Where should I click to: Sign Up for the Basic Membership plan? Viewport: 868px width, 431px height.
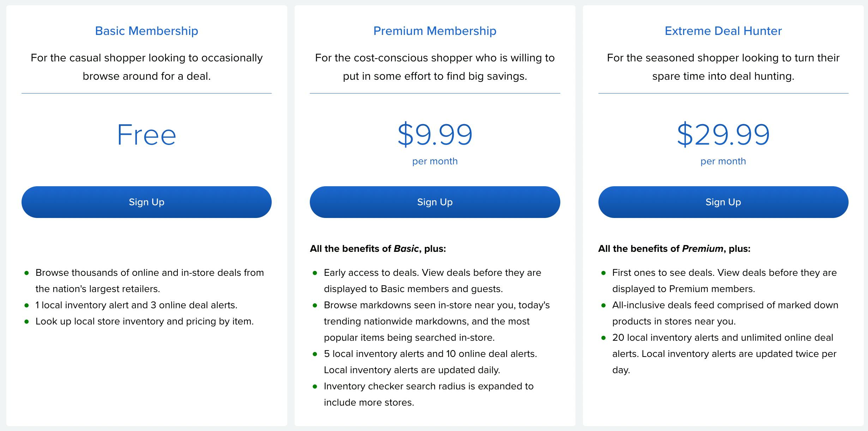coord(146,202)
